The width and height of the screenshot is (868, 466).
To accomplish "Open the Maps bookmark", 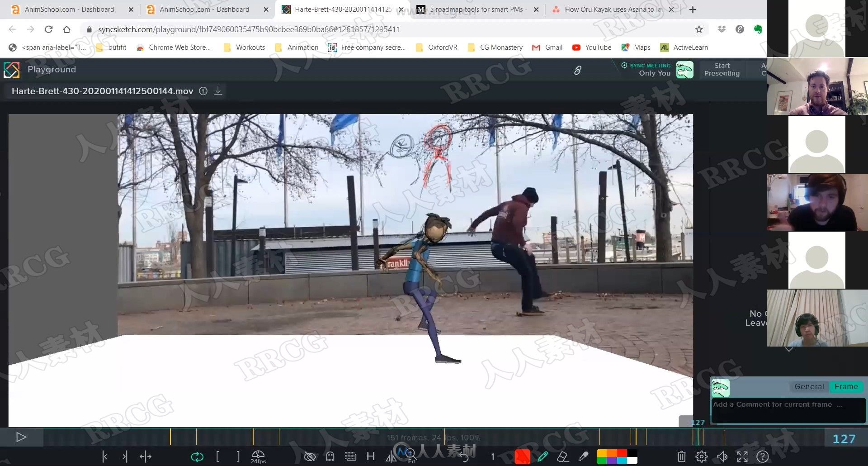I will coord(636,47).
